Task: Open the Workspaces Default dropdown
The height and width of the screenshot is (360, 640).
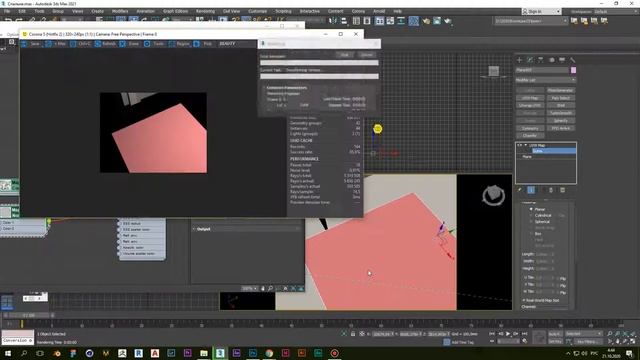Action: 615,11
